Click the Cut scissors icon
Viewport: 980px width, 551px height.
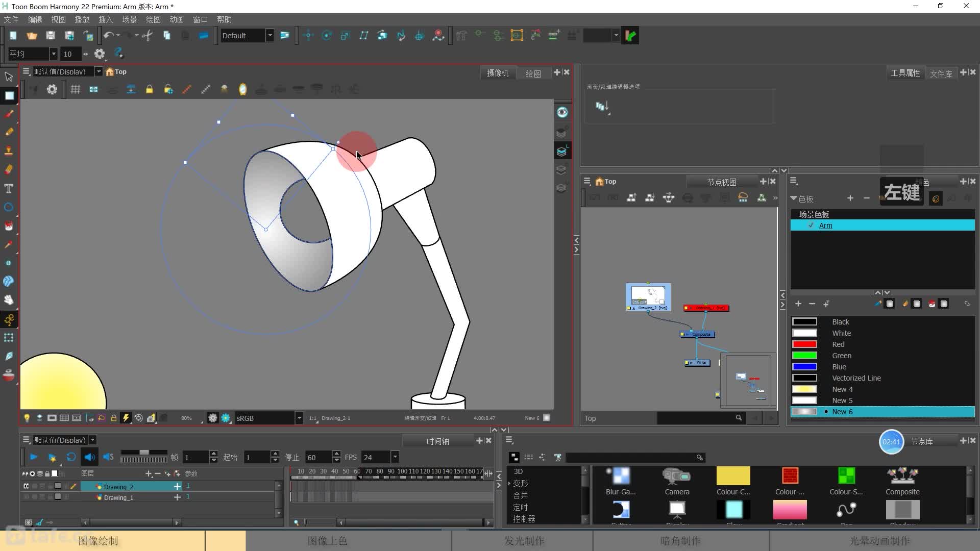148,35
